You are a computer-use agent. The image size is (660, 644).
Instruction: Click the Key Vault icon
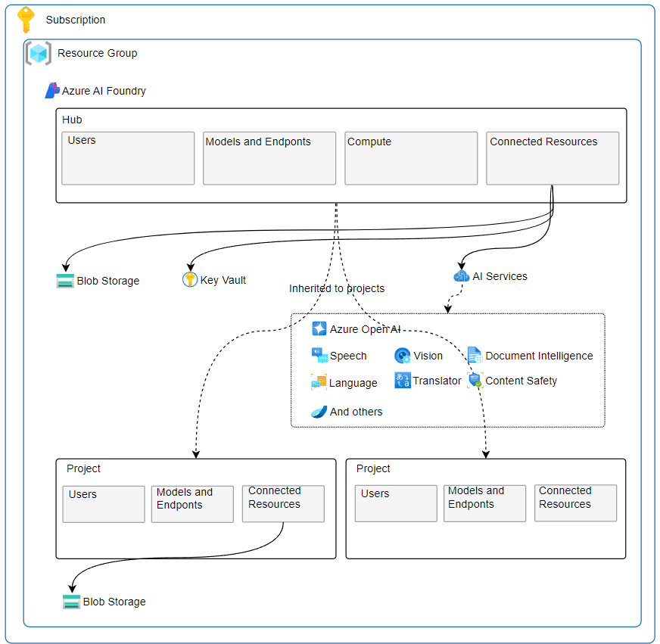click(190, 279)
